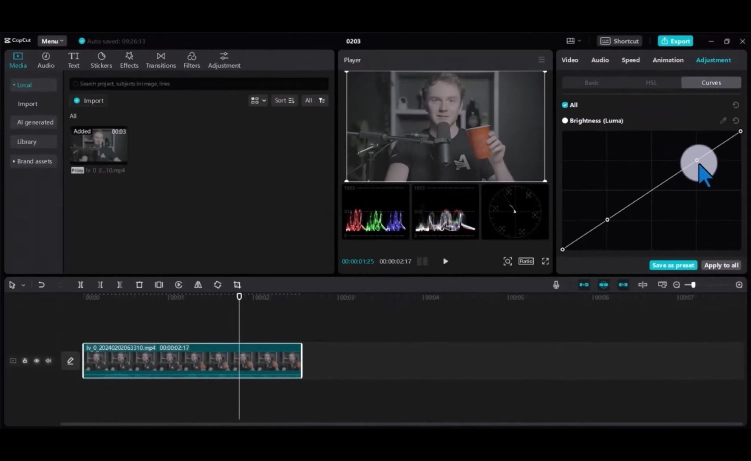751x461 pixels.
Task: Expand the Brand assets section
Action: click(x=33, y=161)
